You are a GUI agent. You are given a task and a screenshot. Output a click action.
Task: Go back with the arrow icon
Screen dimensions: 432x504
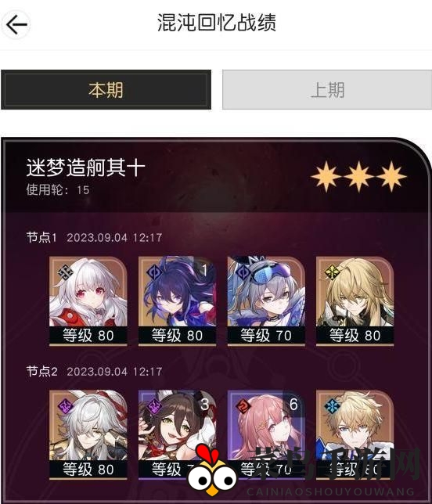(16, 24)
